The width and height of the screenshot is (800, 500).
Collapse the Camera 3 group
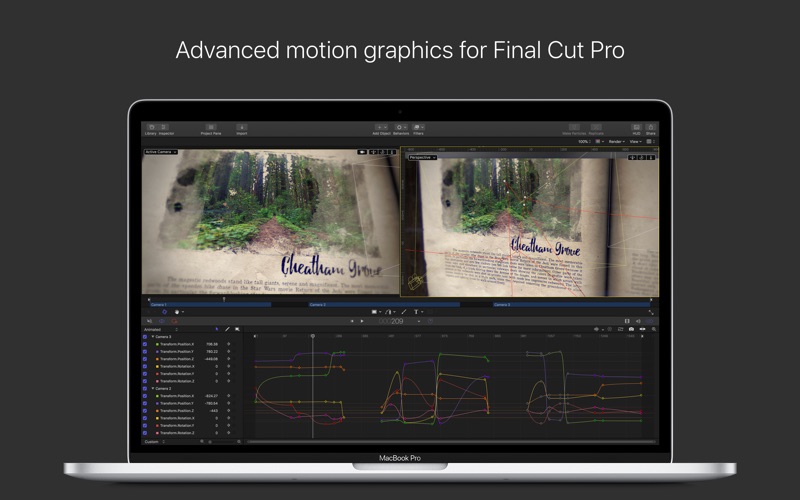coord(153,337)
